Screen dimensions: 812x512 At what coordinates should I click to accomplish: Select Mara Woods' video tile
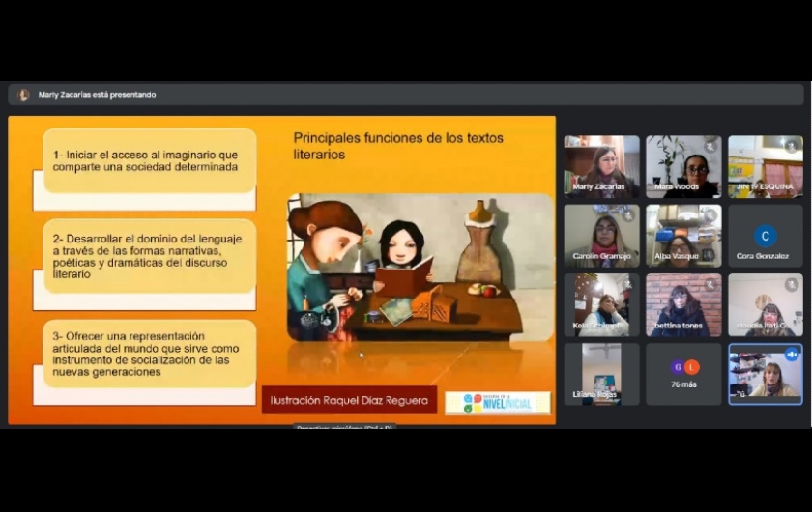pyautogui.click(x=683, y=167)
